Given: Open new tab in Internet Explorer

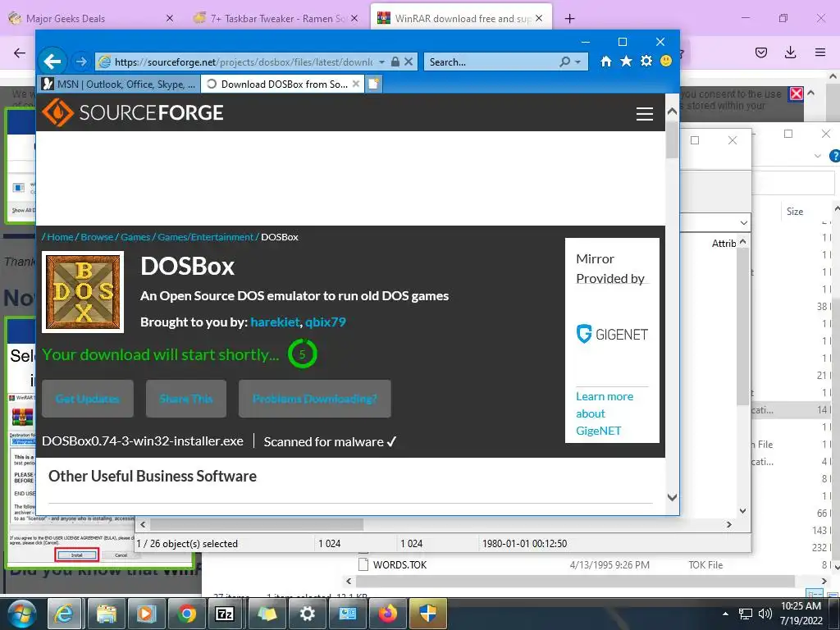Looking at the screenshot, I should 374,84.
